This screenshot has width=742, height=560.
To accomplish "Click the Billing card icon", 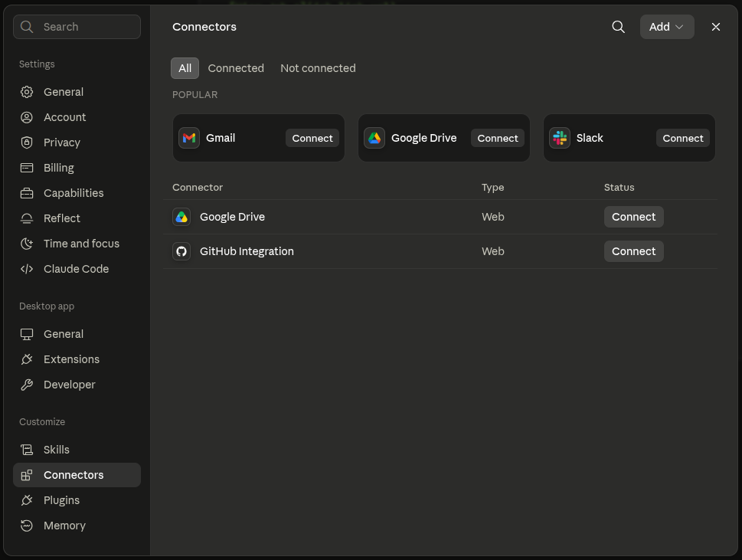I will coord(27,168).
